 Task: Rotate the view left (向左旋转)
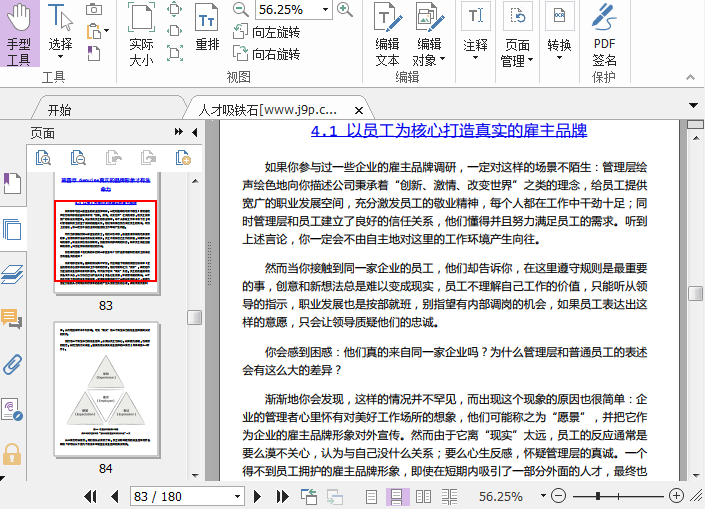coord(267,32)
